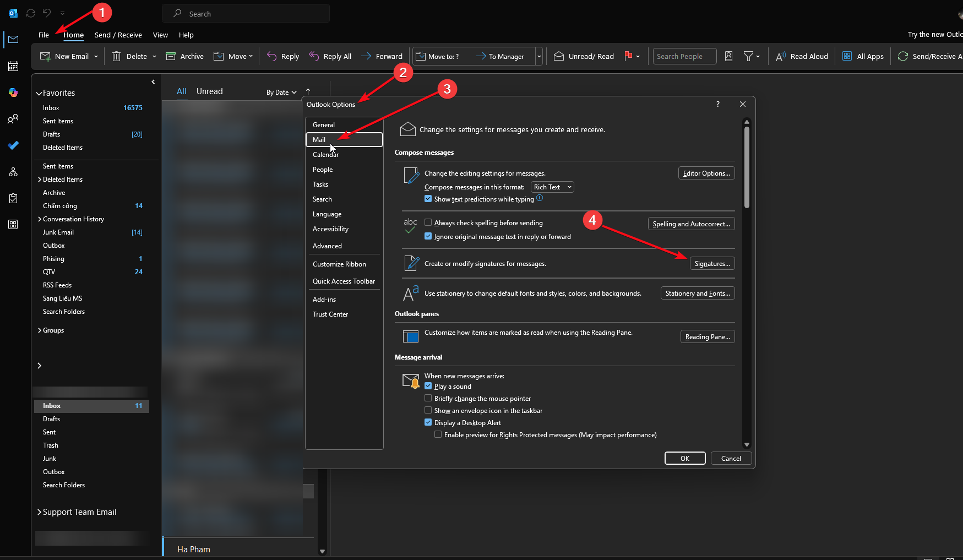963x560 pixels.
Task: Click the Reply arrow icon
Action: click(x=271, y=56)
